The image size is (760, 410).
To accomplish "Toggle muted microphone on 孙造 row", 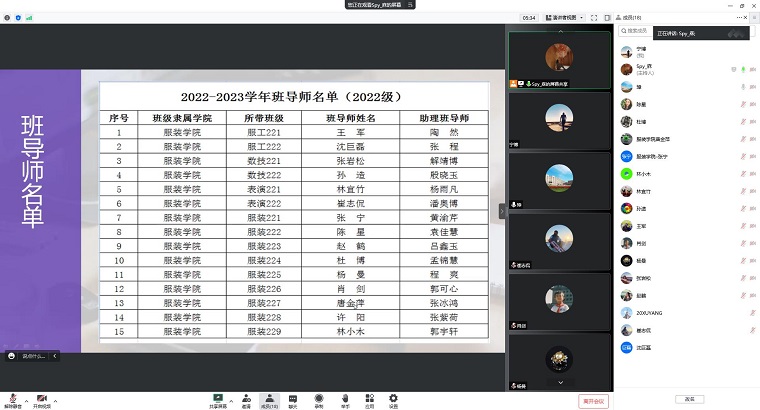I will pyautogui.click(x=743, y=209).
